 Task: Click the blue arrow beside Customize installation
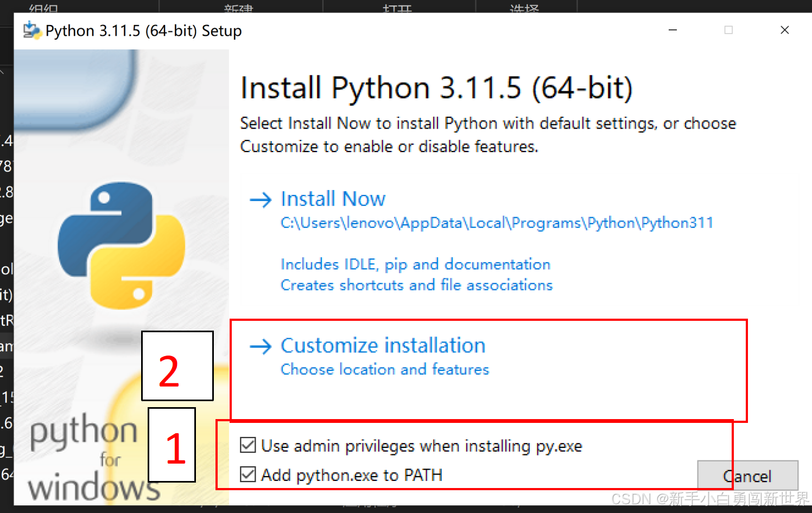tap(260, 346)
